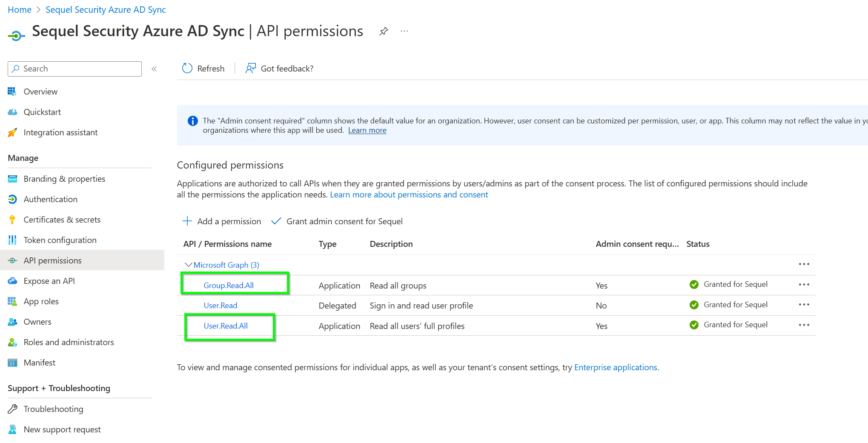Screen dimensions: 868x443
Task: Click the Certificates & secrets key icon
Action: click(12, 220)
